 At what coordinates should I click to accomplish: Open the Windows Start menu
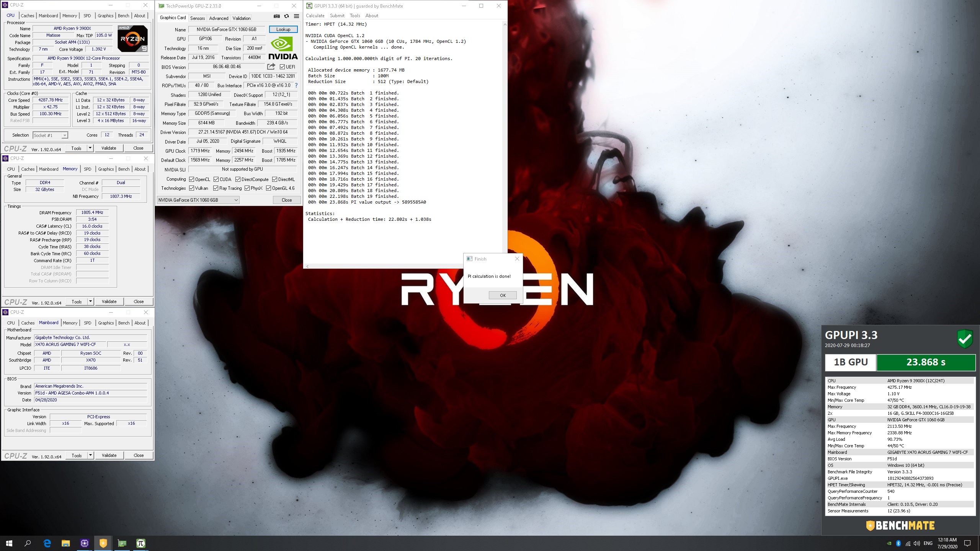9,543
